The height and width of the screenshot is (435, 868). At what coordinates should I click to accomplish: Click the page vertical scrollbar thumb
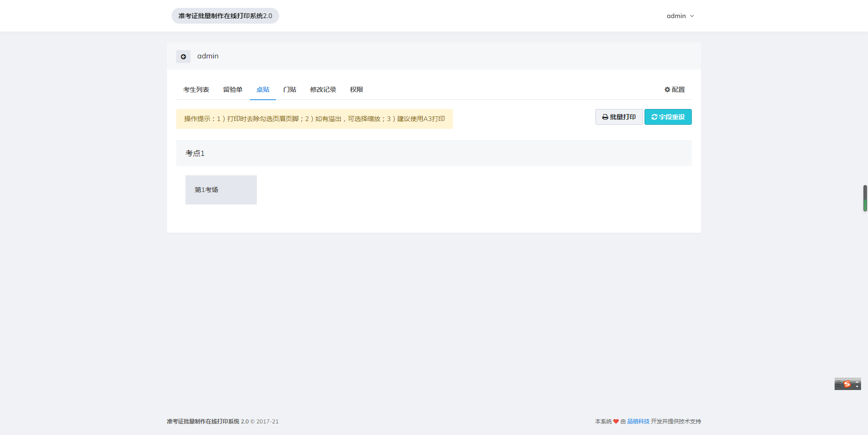[865, 198]
